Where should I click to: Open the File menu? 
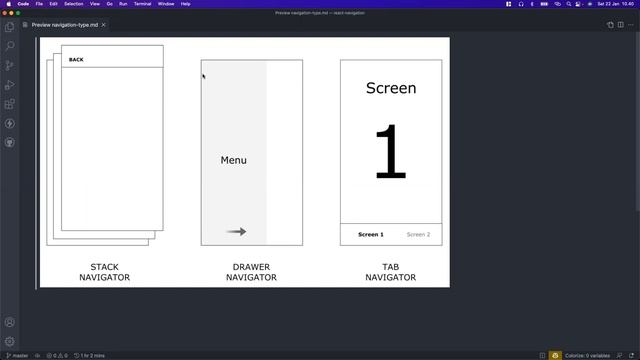click(39, 4)
